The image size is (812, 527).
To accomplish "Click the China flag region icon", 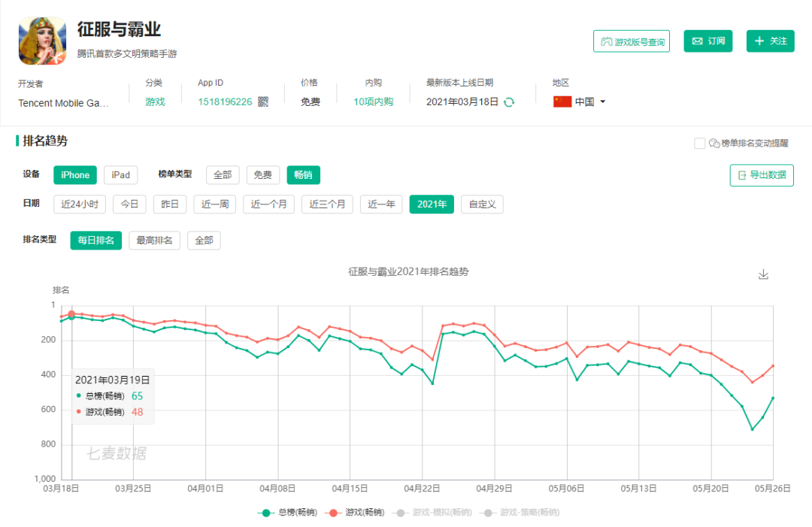I will pyautogui.click(x=562, y=101).
